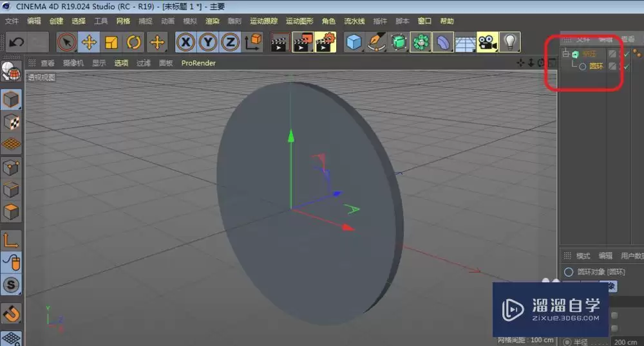Click the Workplane orange grid icon
The image size is (644, 346).
coord(11,144)
